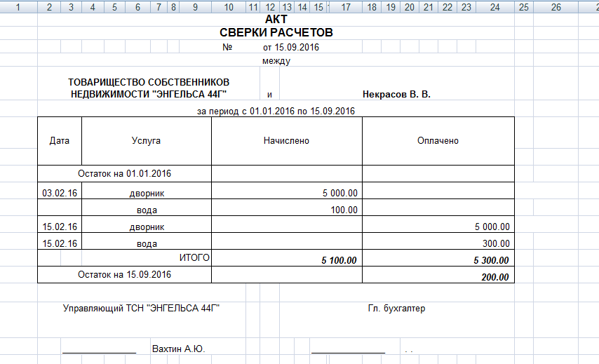Click the ТОВАРИЩЕСТВО СОБСТВЕННИКОВ НЕДВИЖИМОСТИ cell
The width and height of the screenshot is (599, 364).
point(149,88)
